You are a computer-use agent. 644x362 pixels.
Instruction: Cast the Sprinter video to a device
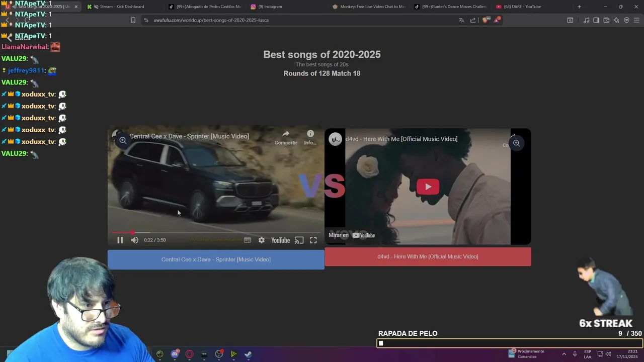click(x=299, y=240)
